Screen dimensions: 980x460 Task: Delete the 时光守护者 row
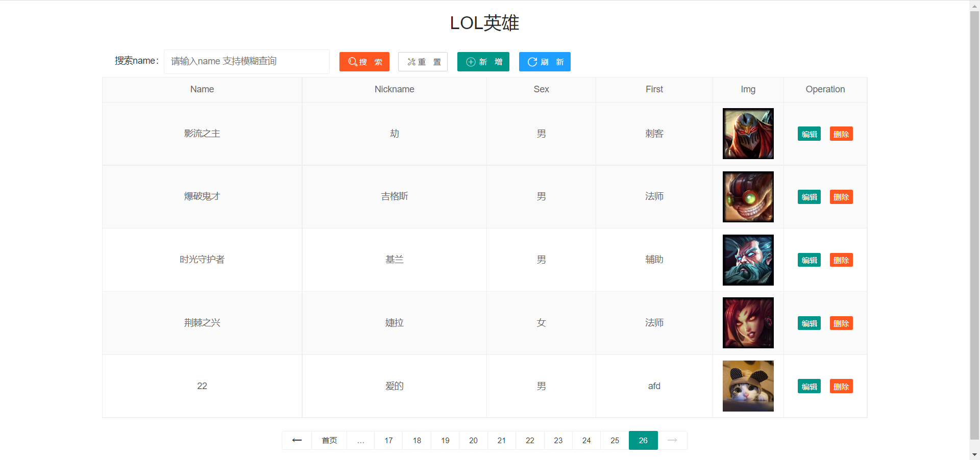(841, 260)
